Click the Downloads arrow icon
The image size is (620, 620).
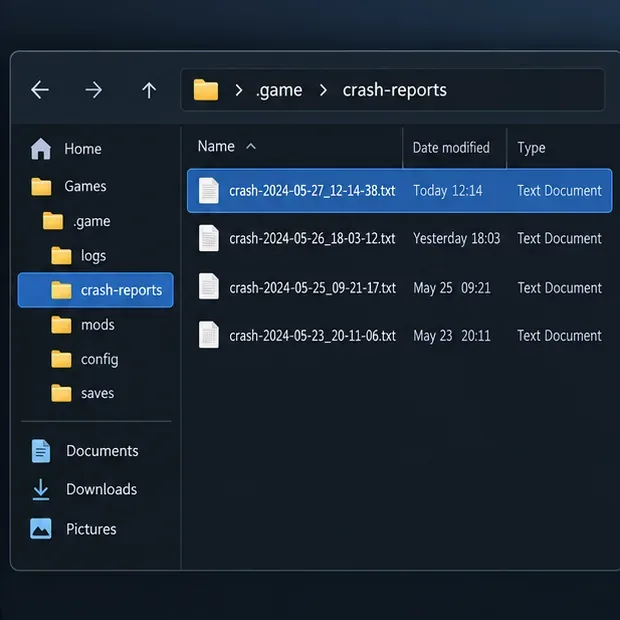41,490
